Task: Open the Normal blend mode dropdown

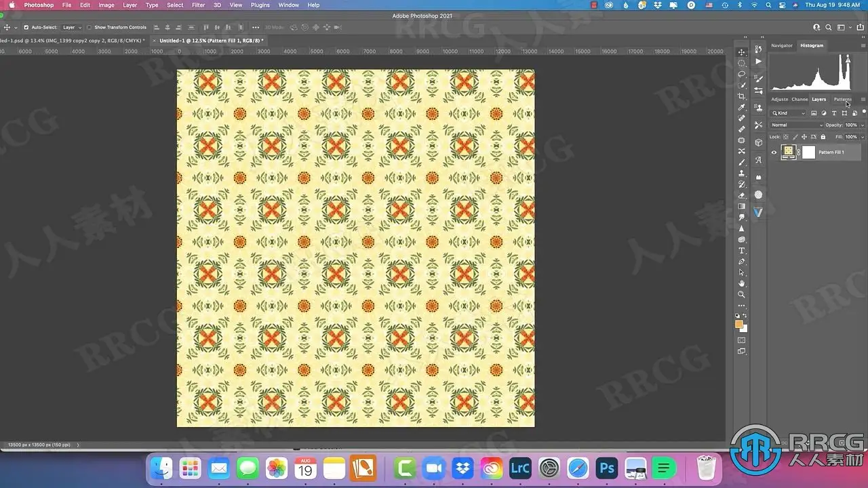Action: [797, 125]
